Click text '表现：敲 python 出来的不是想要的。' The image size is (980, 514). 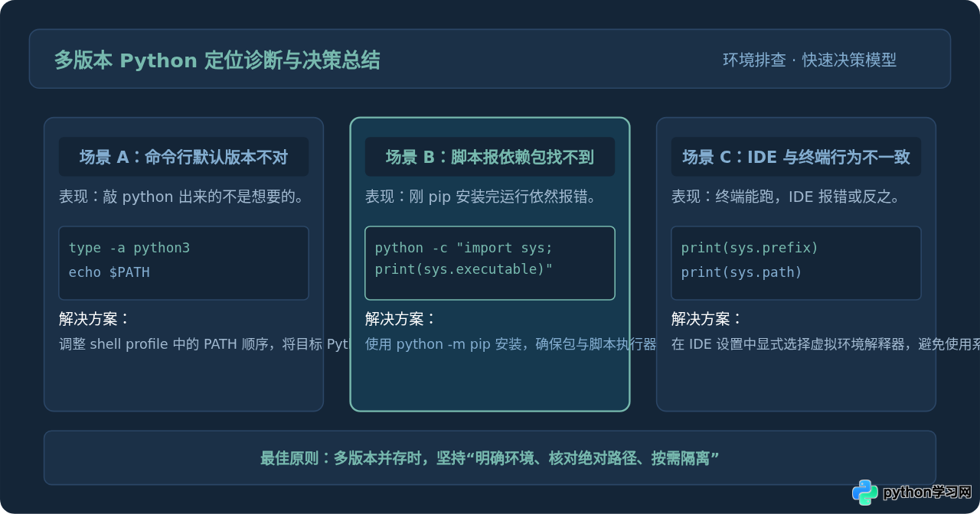(x=182, y=197)
